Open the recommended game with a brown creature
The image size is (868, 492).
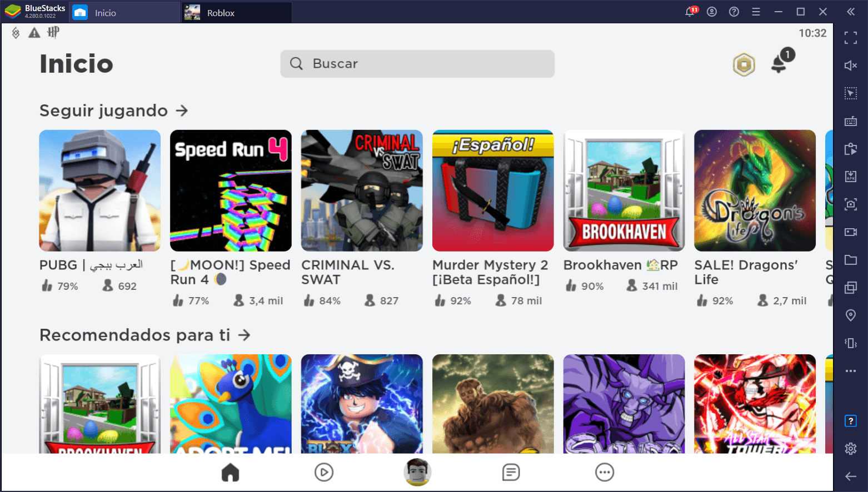pyautogui.click(x=493, y=404)
